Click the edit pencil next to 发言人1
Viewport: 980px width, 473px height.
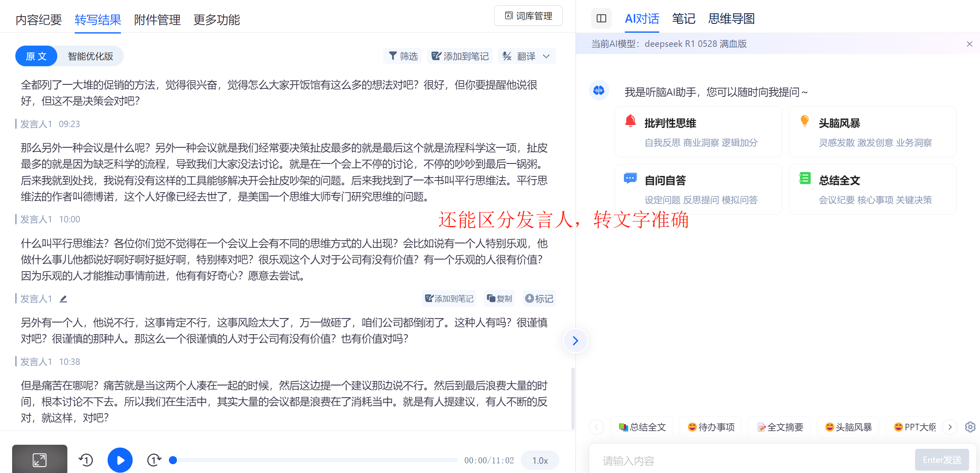tap(63, 299)
